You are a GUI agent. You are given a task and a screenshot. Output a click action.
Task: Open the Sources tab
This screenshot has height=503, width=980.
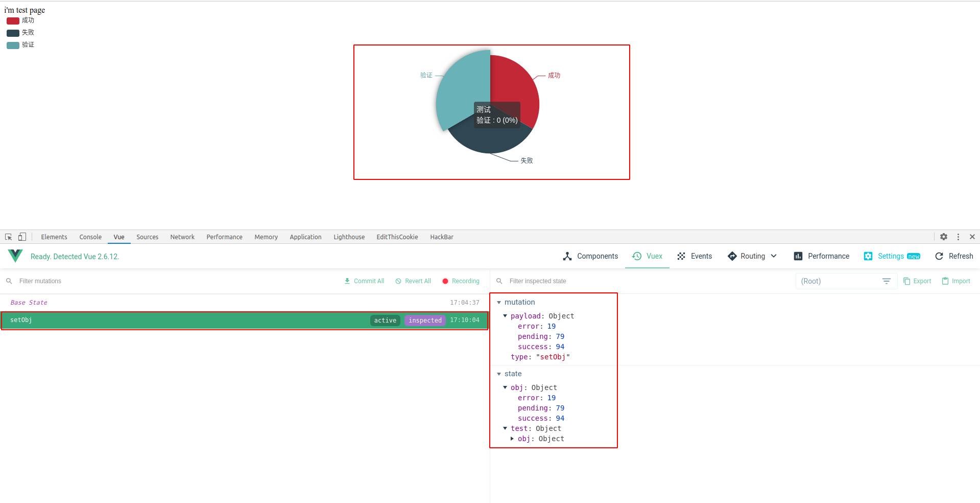pyautogui.click(x=147, y=237)
